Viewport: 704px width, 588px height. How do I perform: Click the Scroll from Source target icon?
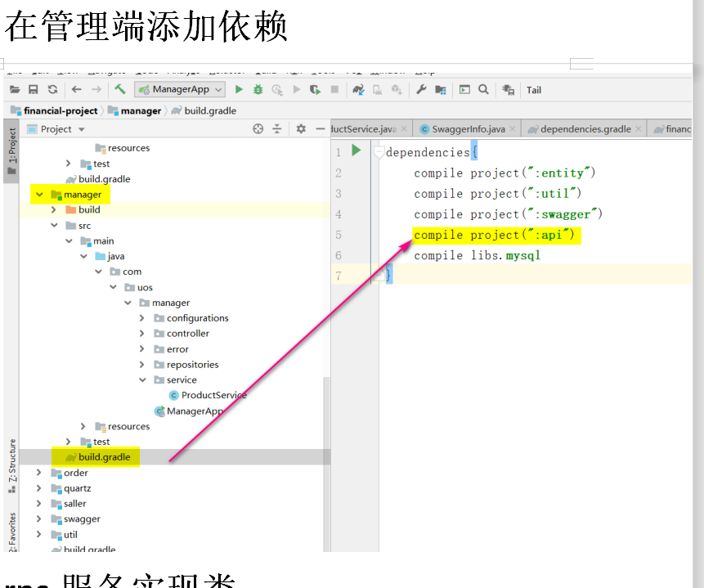(x=258, y=129)
